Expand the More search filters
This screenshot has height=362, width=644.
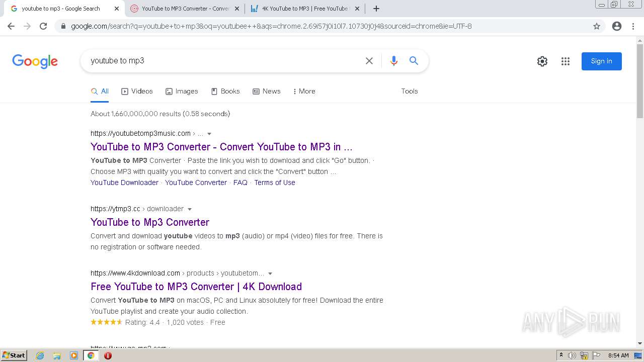tap(304, 92)
